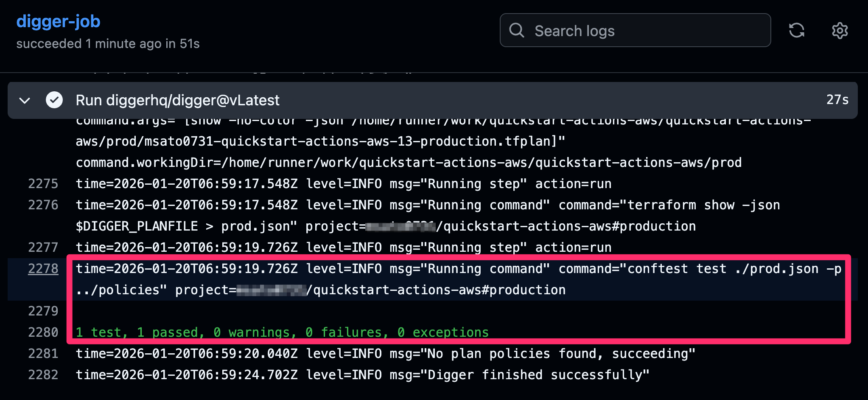Select line 2275 in the log
Screen dimensions: 868x400
[44, 183]
